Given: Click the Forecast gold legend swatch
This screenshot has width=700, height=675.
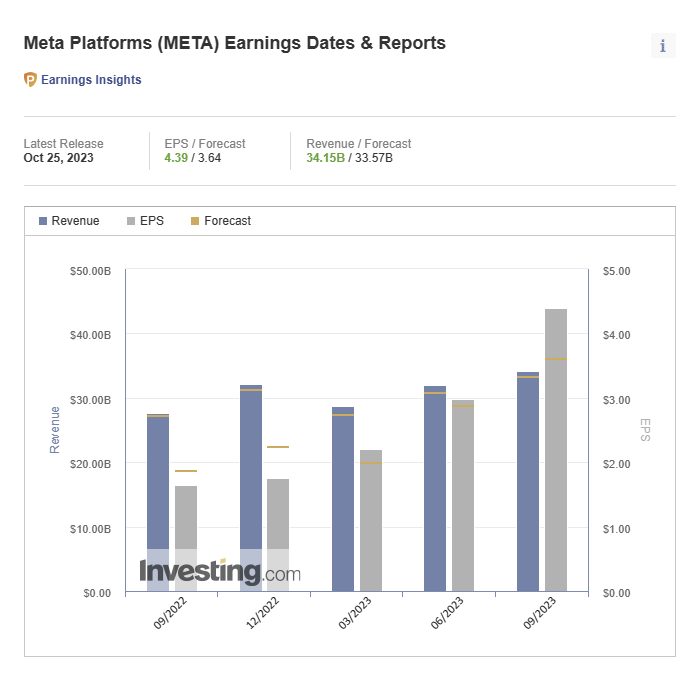Looking at the screenshot, I should point(195,221).
